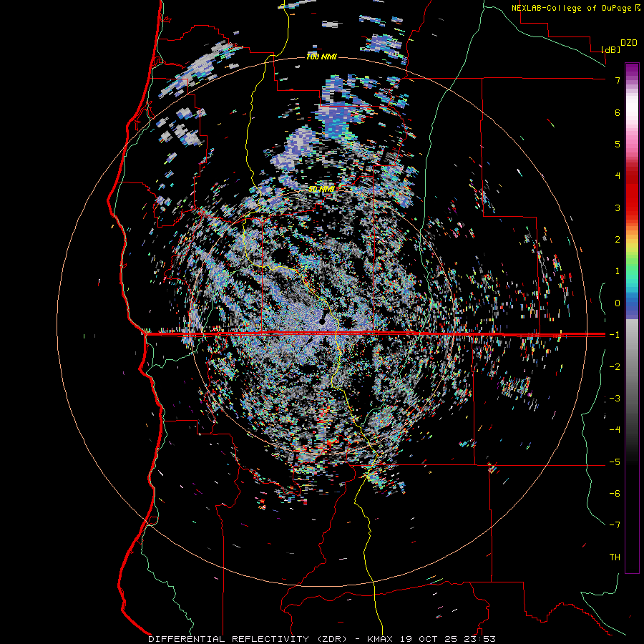644x644 pixels.
Task: Select the -2 value on the scale
Action: [x=615, y=366]
